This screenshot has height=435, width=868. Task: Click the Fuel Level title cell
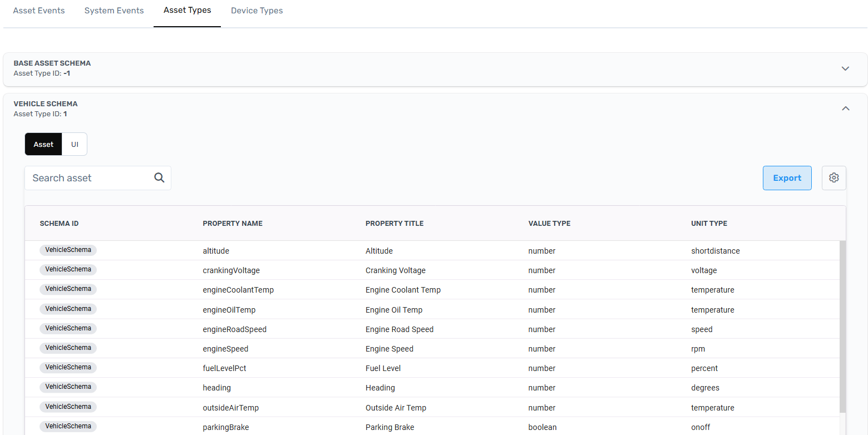[x=383, y=368]
